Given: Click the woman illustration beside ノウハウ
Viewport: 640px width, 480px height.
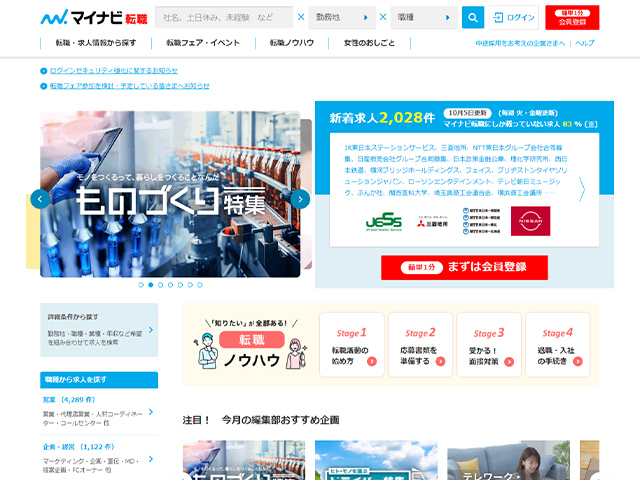Looking at the screenshot, I should coord(296,353).
